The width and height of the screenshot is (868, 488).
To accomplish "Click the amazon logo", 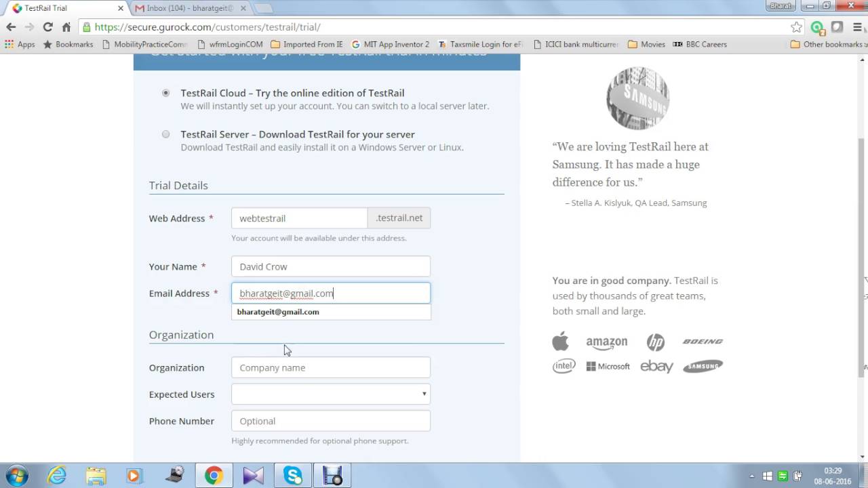I will [x=607, y=343].
